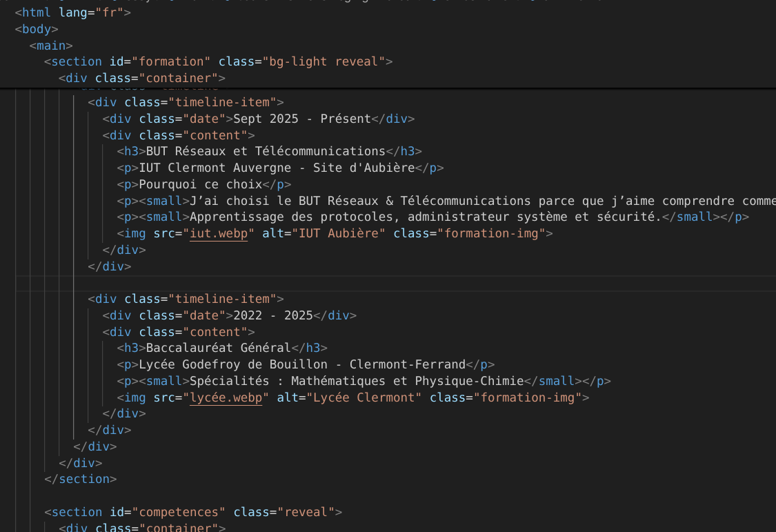Click the "Sept 2025 - Présent" date text
This screenshot has width=776, height=532.
point(302,119)
